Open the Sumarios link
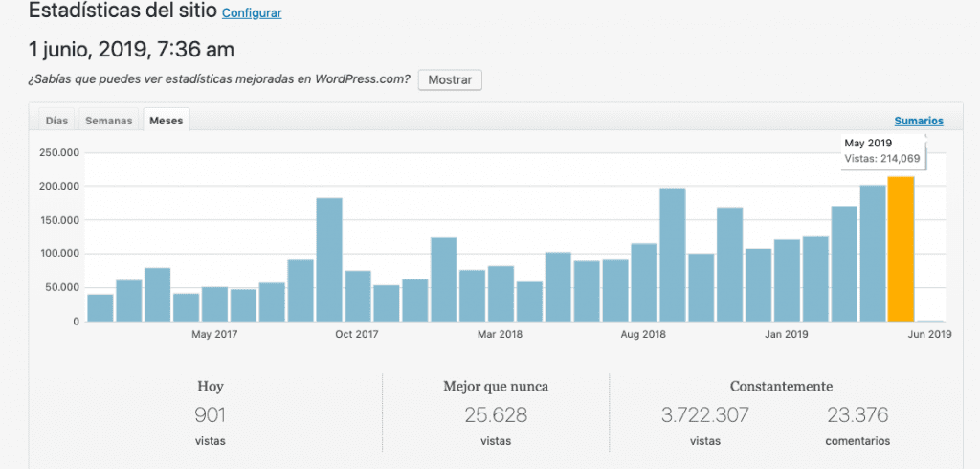This screenshot has height=469, width=980. (919, 121)
